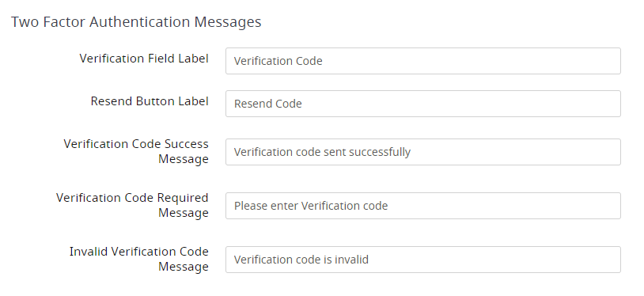Screen dimensions: 644x296
Task: Click the 'Verification Field Label' label text
Action: pyautogui.click(x=144, y=59)
